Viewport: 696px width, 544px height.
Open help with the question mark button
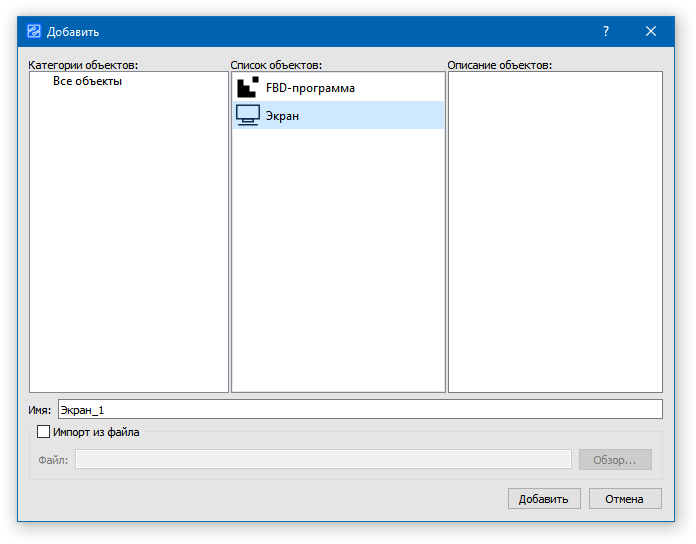pos(606,32)
